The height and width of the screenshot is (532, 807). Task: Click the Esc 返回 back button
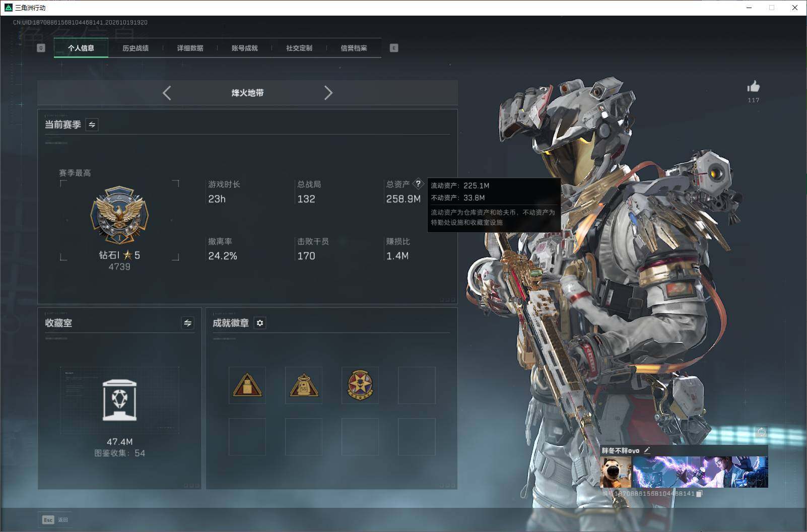click(x=55, y=519)
